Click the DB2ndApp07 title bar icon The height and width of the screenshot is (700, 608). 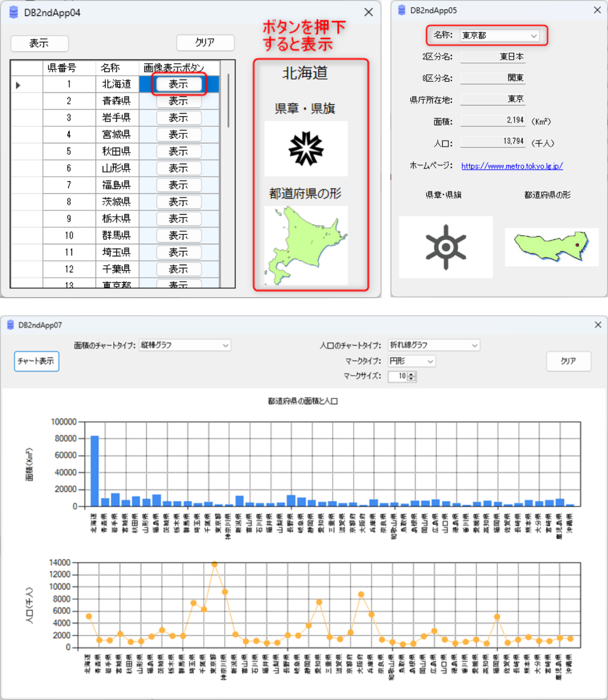point(10,325)
